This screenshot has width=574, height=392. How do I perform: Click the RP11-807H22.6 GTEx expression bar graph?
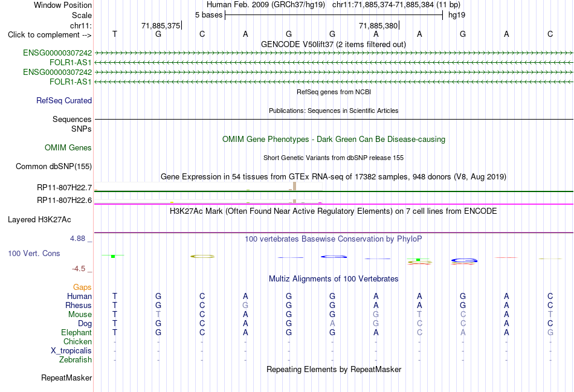tap(208, 201)
